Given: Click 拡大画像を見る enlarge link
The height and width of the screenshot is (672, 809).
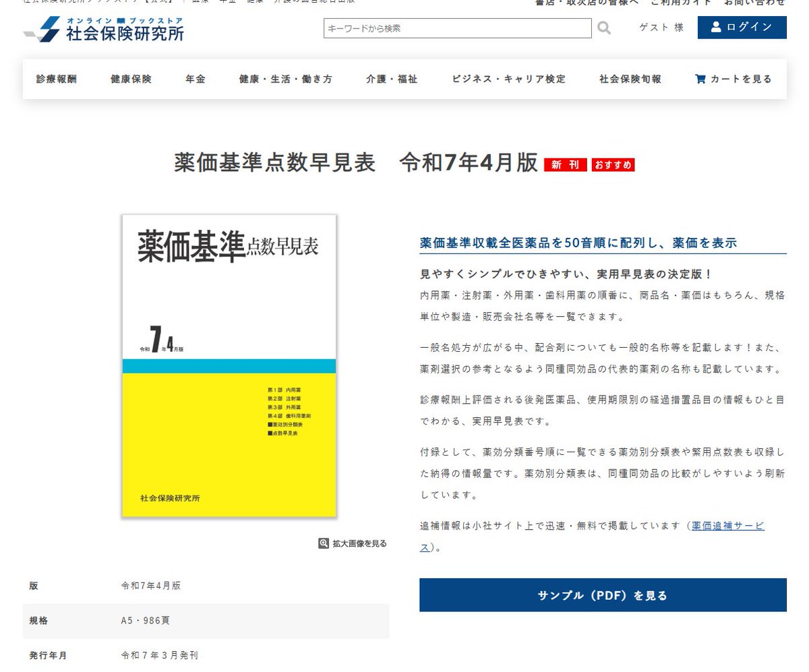Looking at the screenshot, I should [353, 543].
